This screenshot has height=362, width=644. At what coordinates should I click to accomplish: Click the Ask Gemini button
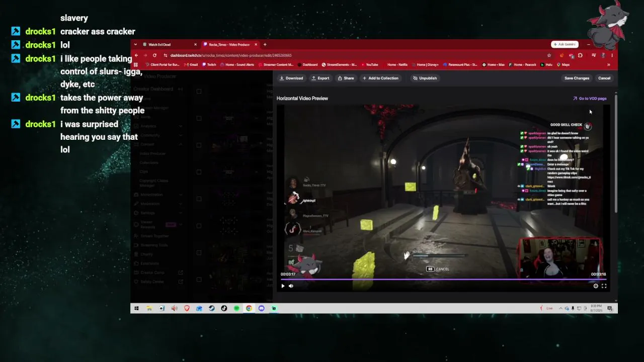click(x=565, y=44)
